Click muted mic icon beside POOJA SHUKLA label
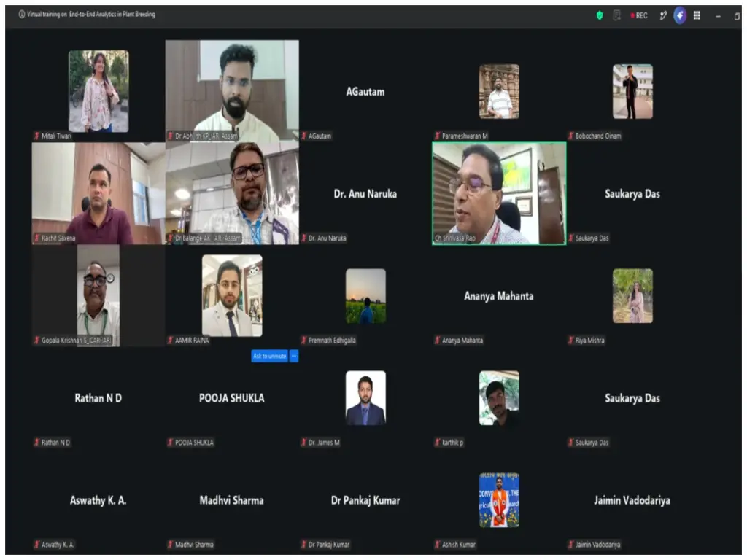The image size is (747, 560). (x=170, y=443)
